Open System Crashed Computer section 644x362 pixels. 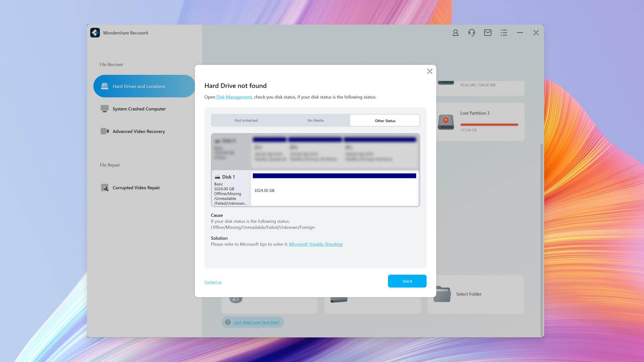(x=139, y=109)
